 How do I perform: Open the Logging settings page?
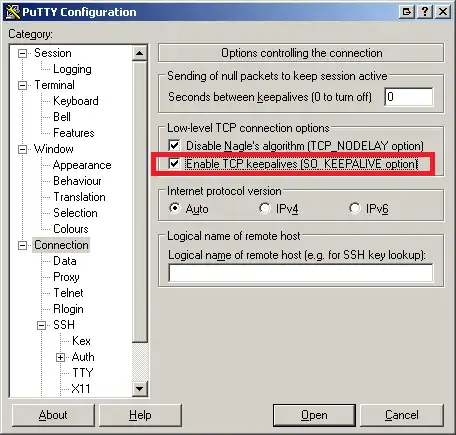(x=72, y=69)
